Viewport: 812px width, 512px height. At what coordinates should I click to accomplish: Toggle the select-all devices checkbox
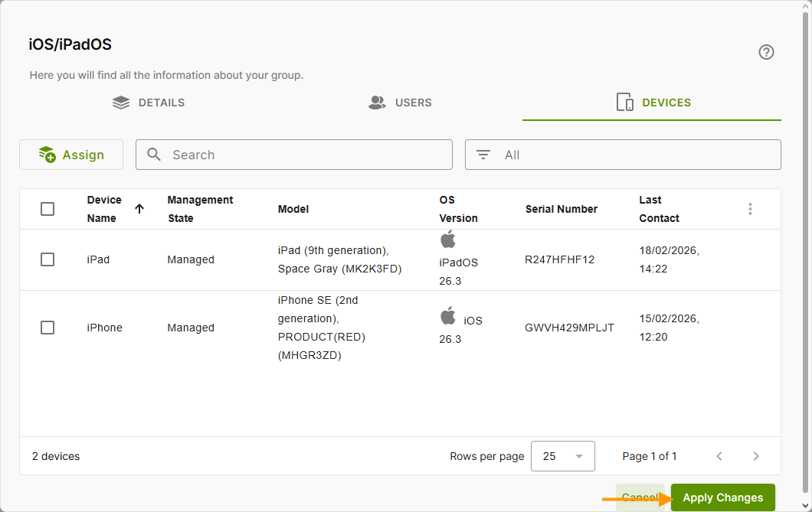[x=47, y=209]
